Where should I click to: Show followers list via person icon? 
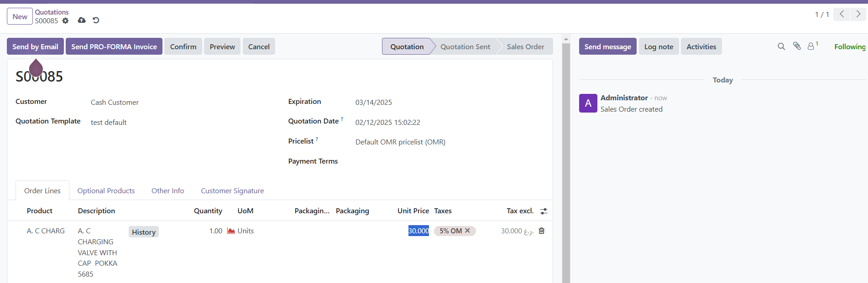point(812,46)
